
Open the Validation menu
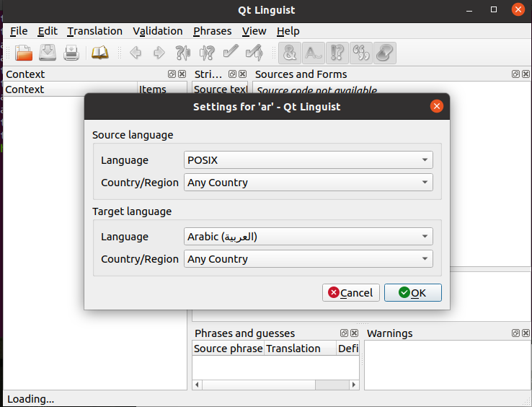[158, 31]
